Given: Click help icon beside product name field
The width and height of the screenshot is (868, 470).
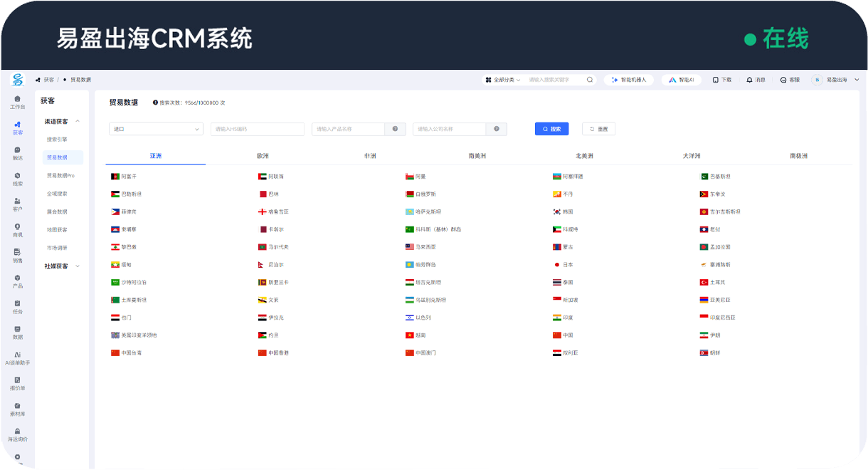Looking at the screenshot, I should [x=395, y=129].
